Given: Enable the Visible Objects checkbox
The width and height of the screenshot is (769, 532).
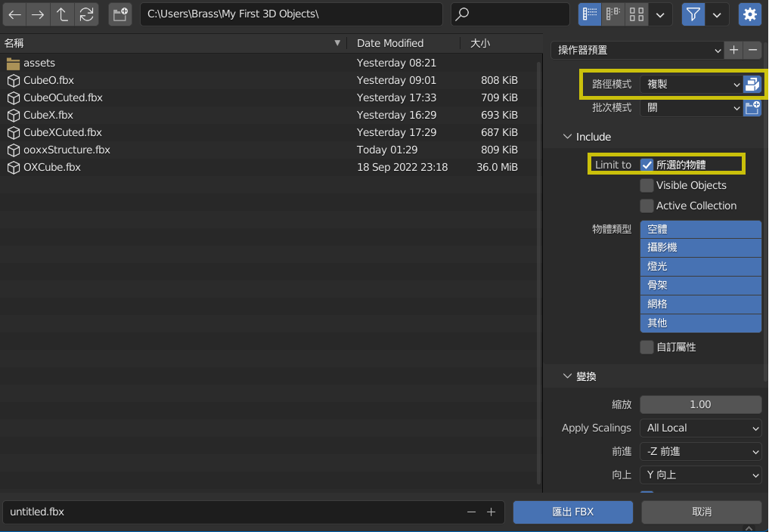Looking at the screenshot, I should pyautogui.click(x=647, y=185).
